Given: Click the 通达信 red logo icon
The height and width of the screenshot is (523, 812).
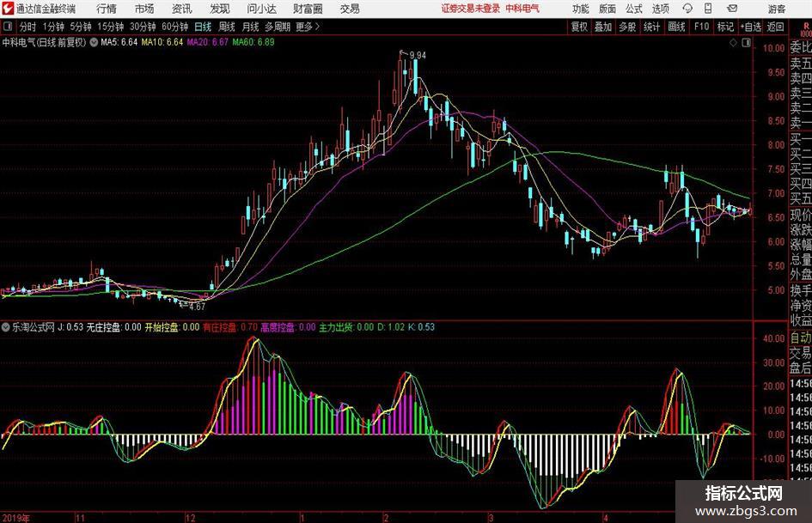Looking at the screenshot, I should (7, 9).
